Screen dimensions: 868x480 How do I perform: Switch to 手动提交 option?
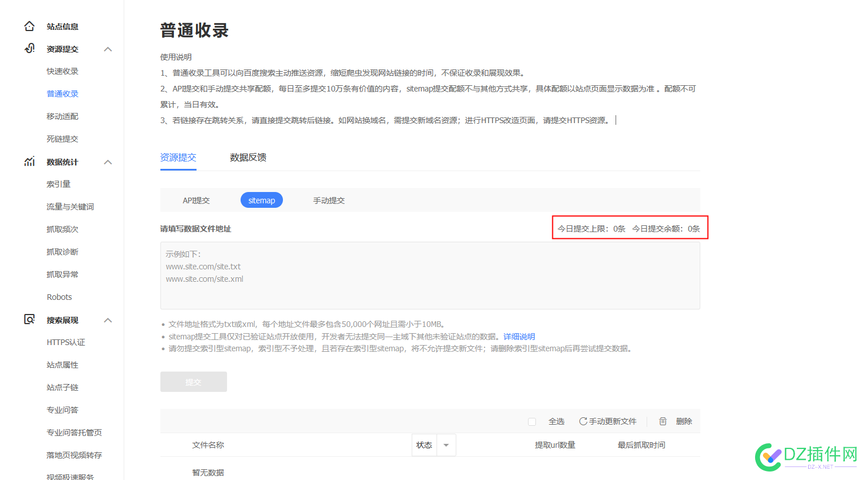click(x=329, y=200)
